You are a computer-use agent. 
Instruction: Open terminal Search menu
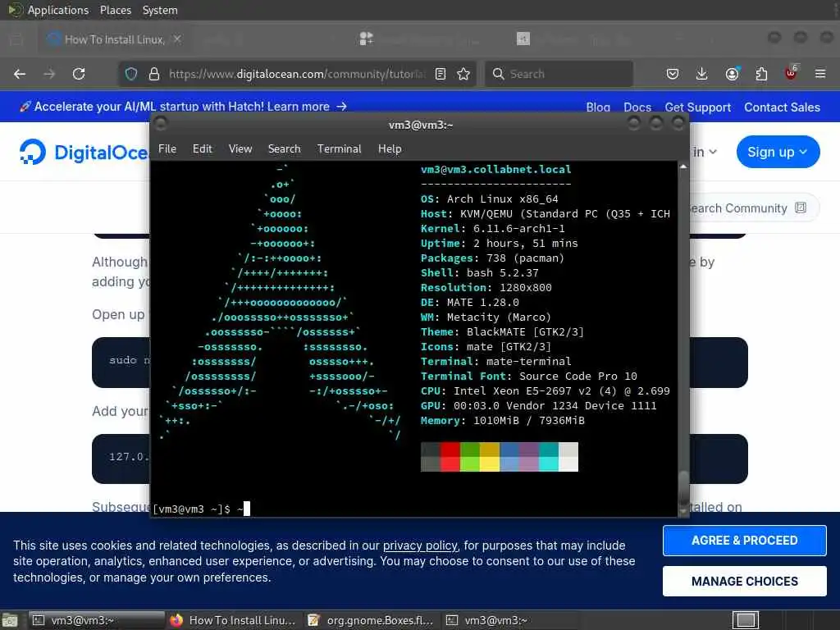pos(284,149)
